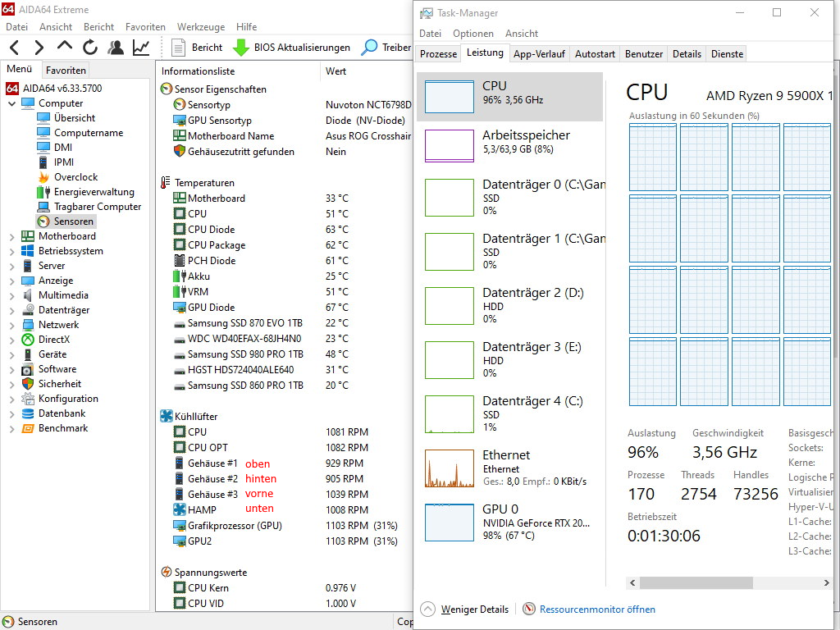Click the horizontal scrollbar right arrow in Task-Manager

(826, 582)
